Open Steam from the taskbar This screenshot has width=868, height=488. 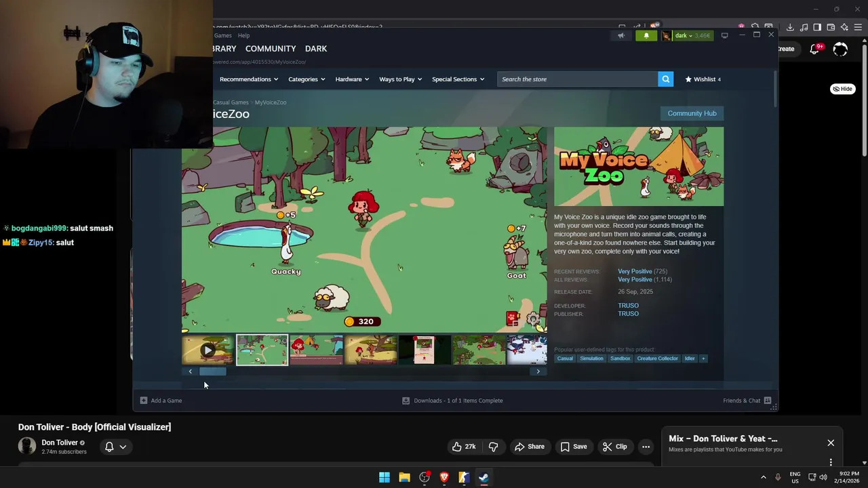[x=484, y=477]
